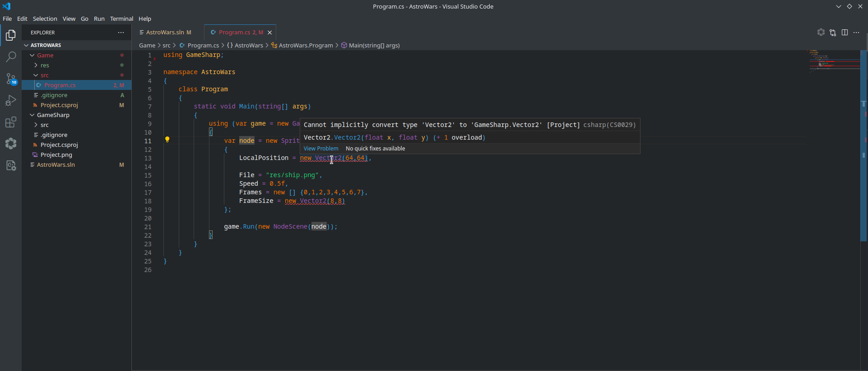
Task: Click the Open Changes compare icon in editor toolbar
Action: click(x=833, y=33)
